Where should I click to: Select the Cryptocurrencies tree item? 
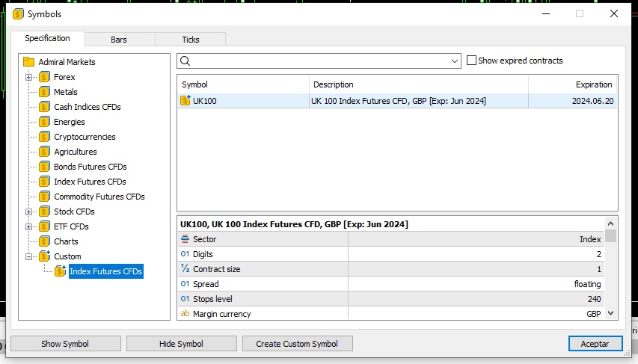pos(85,137)
